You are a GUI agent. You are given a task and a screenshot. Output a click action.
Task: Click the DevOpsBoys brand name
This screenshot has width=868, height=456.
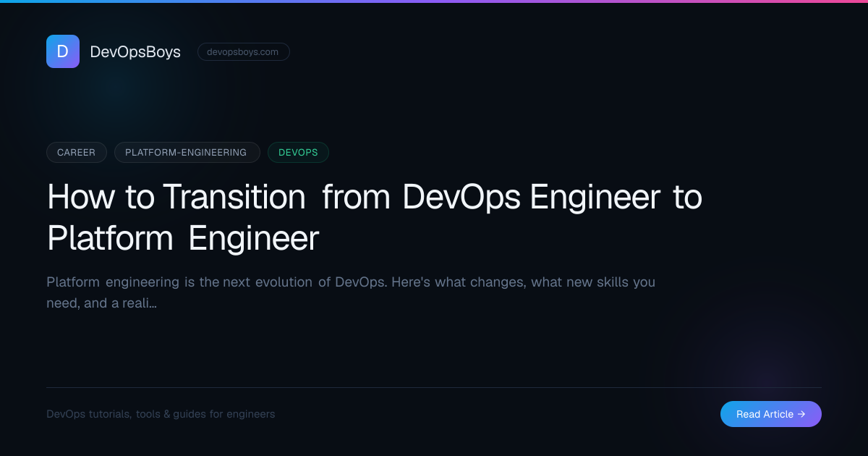(135, 52)
